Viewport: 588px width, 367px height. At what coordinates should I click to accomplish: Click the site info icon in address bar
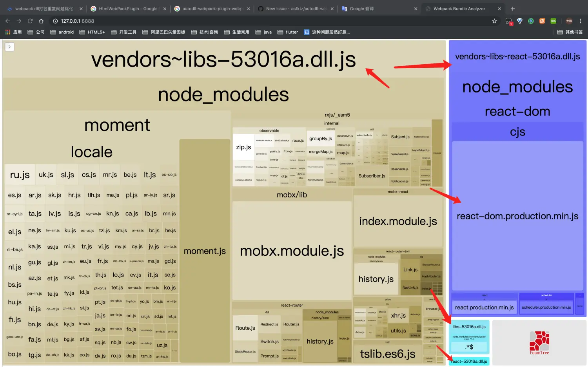click(x=55, y=21)
